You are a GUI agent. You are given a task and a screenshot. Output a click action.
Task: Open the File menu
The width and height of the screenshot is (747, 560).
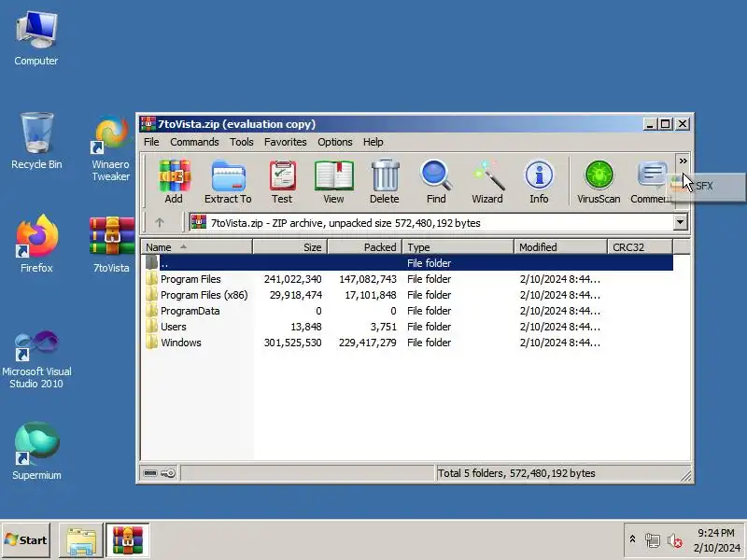[151, 142]
